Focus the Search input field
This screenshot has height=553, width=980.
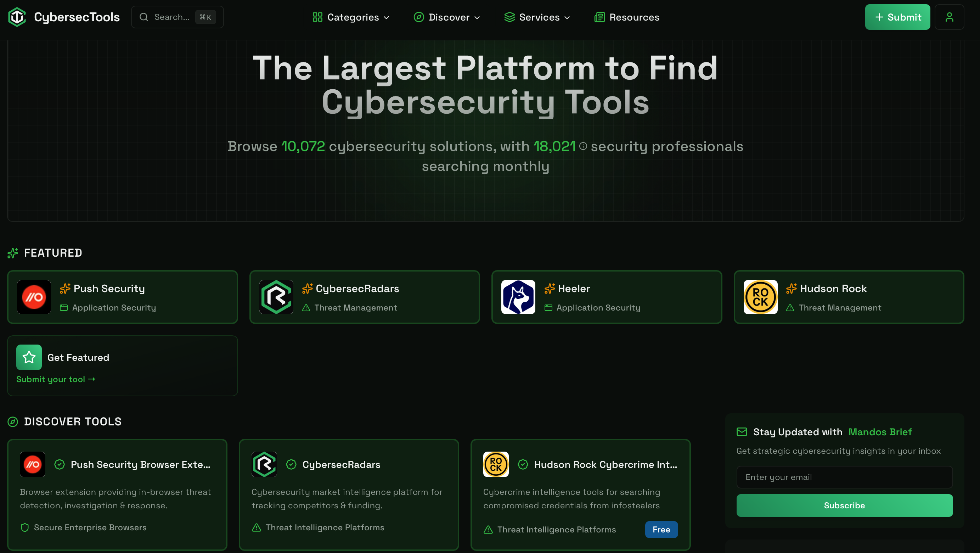click(177, 17)
